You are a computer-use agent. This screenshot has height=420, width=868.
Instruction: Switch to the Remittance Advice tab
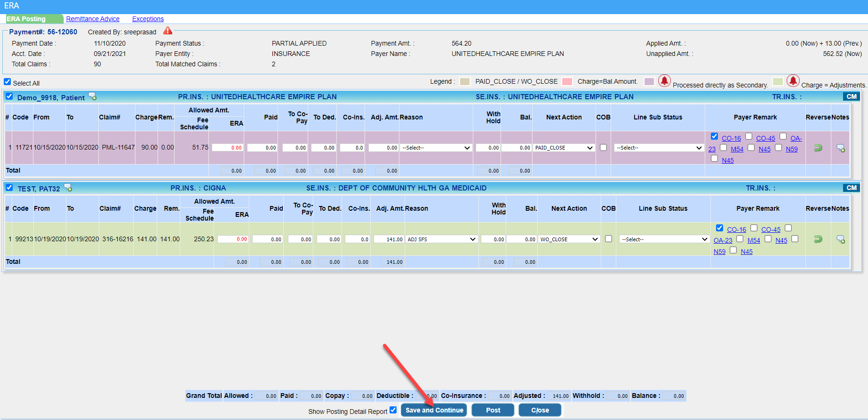point(93,19)
